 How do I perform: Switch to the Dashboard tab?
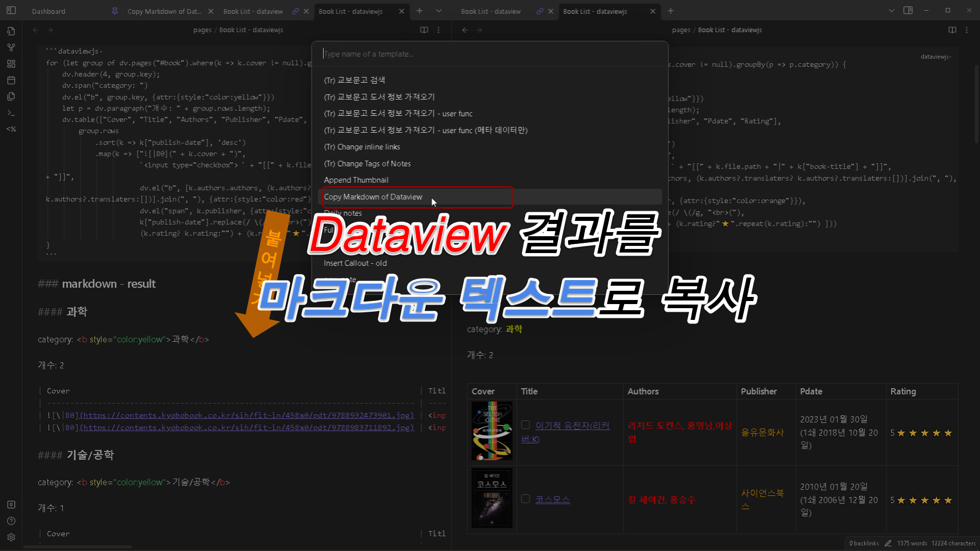coord(48,11)
